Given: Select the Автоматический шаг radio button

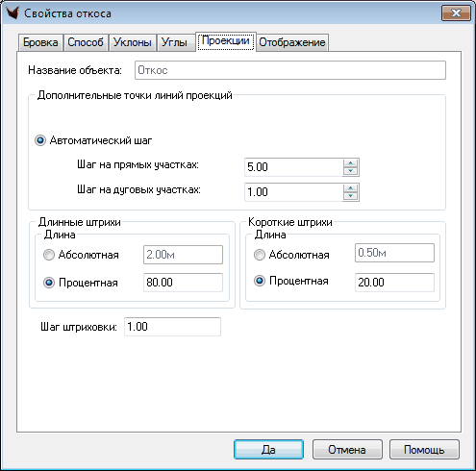Looking at the screenshot, I should coord(40,140).
